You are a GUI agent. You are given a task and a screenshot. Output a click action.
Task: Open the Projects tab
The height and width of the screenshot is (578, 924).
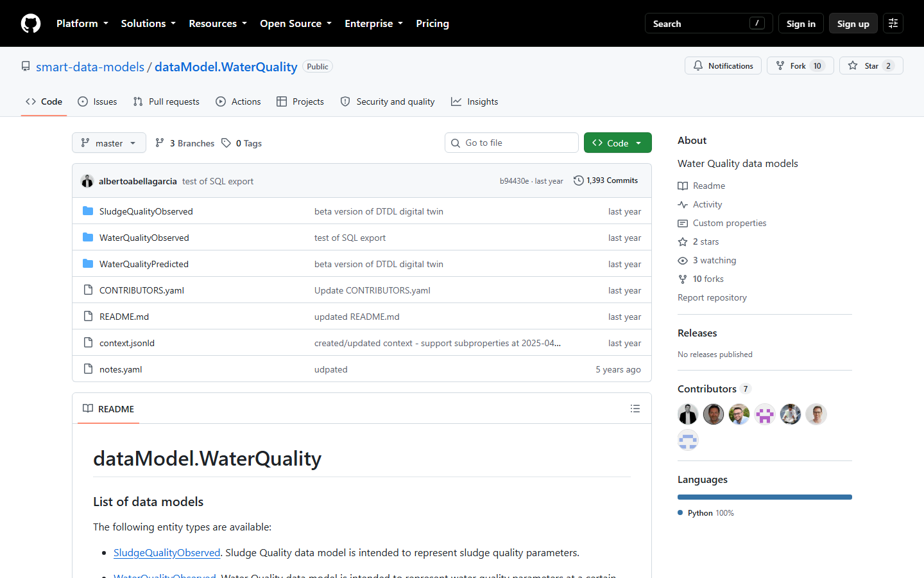[x=300, y=101]
